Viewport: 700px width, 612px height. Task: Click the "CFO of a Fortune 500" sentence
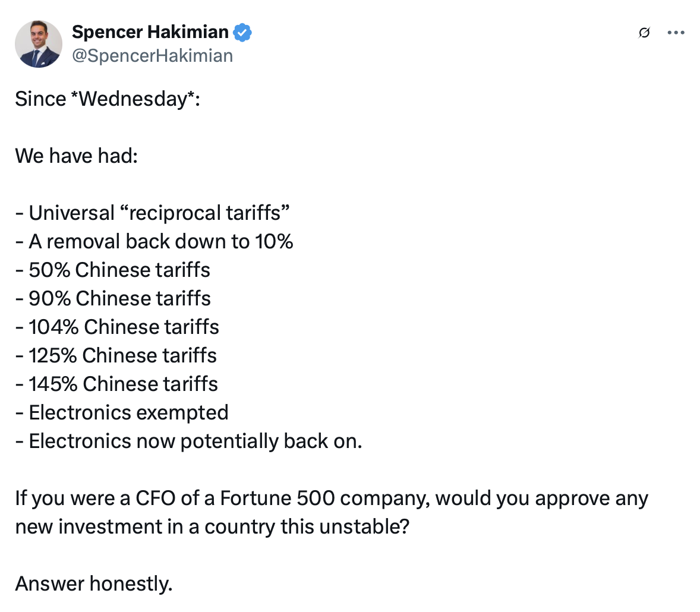point(331,499)
